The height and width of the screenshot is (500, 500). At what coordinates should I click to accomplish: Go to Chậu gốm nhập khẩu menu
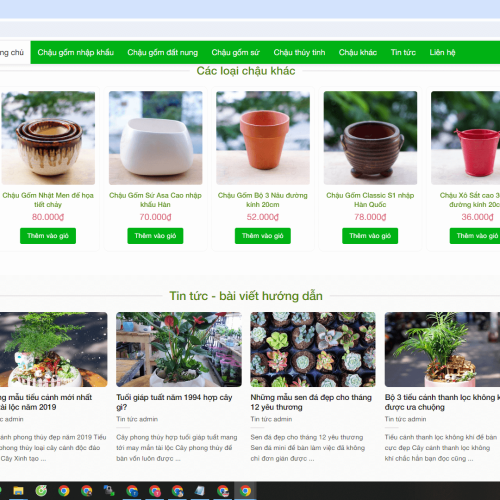pyautogui.click(x=76, y=52)
